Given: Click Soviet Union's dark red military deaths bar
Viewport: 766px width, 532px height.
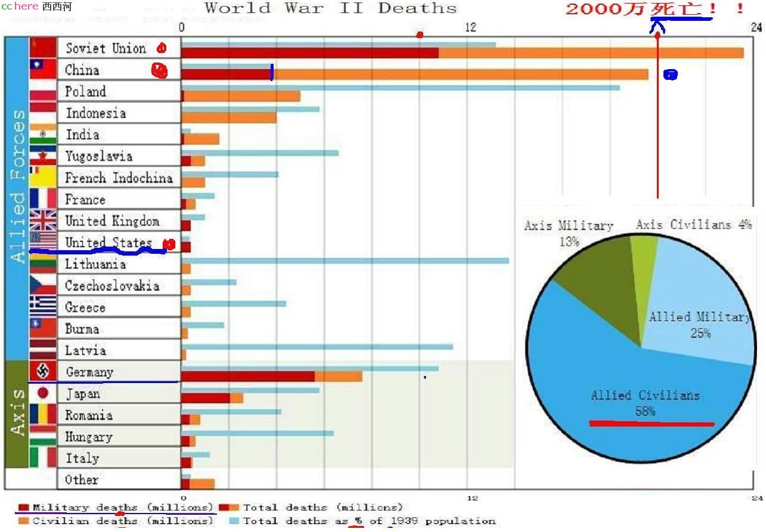Looking at the screenshot, I should [310, 52].
